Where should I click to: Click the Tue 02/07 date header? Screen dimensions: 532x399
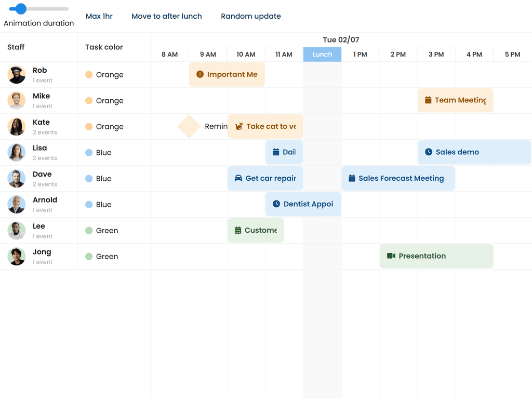coord(341,40)
